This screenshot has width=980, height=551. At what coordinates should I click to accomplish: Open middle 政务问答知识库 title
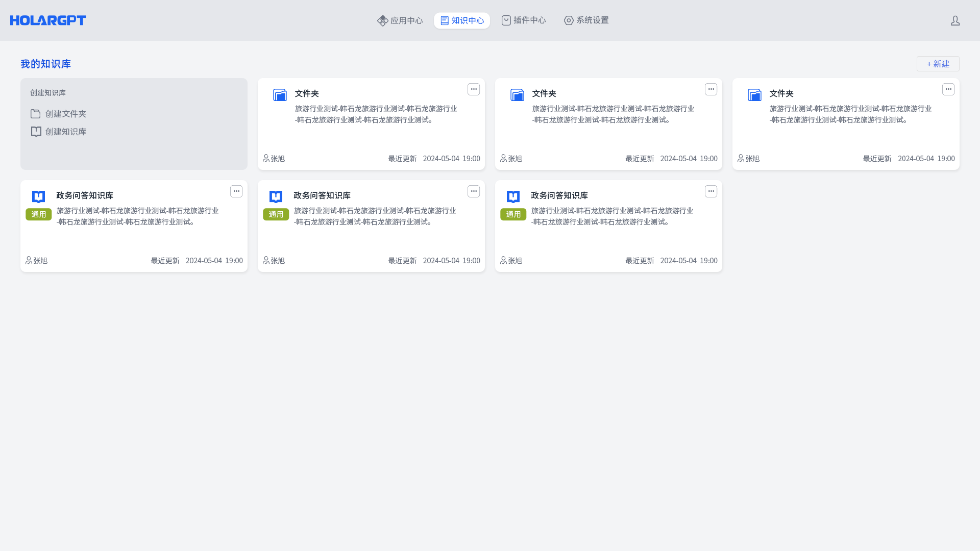[x=322, y=195]
